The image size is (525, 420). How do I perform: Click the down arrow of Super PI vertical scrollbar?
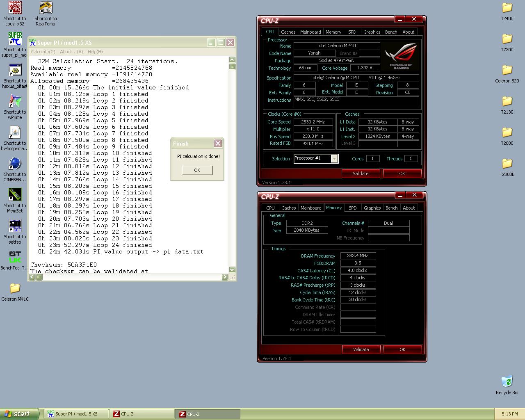coord(232,269)
